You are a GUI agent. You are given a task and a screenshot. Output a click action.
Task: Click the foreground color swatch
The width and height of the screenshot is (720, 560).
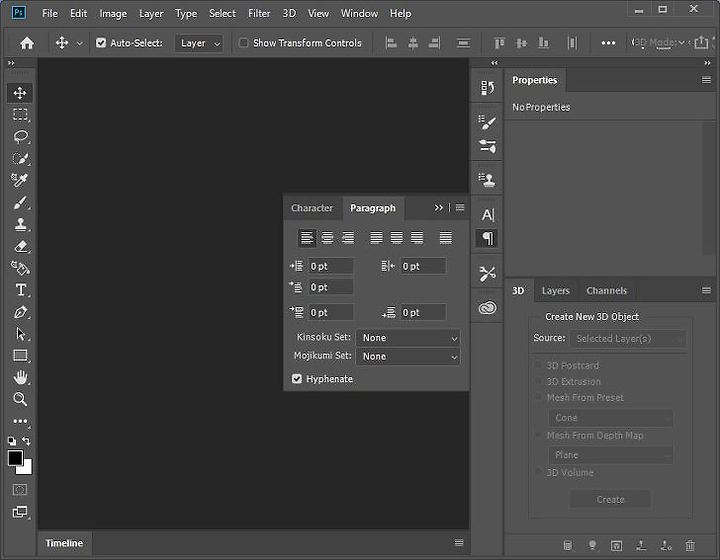coord(15,458)
